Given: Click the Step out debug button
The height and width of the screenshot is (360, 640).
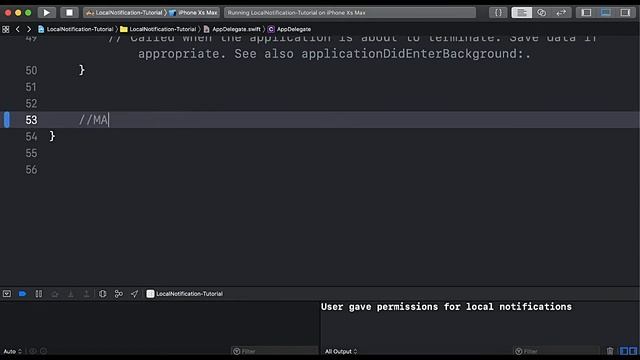Looking at the screenshot, I should (x=86, y=294).
